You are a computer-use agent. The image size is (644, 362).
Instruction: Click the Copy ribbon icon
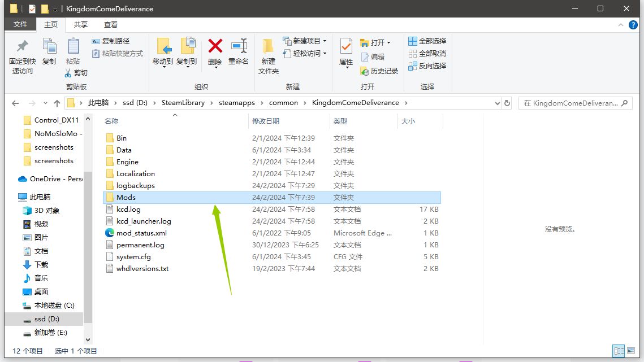click(49, 46)
